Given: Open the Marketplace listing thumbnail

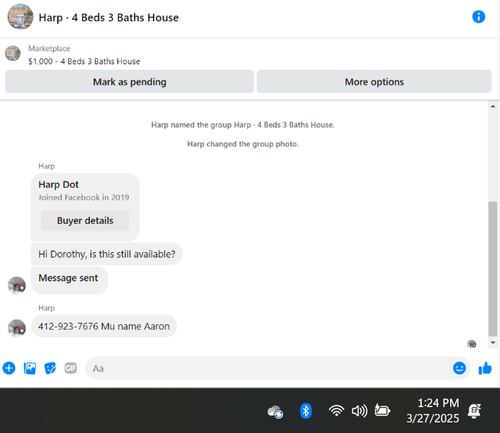Looking at the screenshot, I should click(x=13, y=53).
